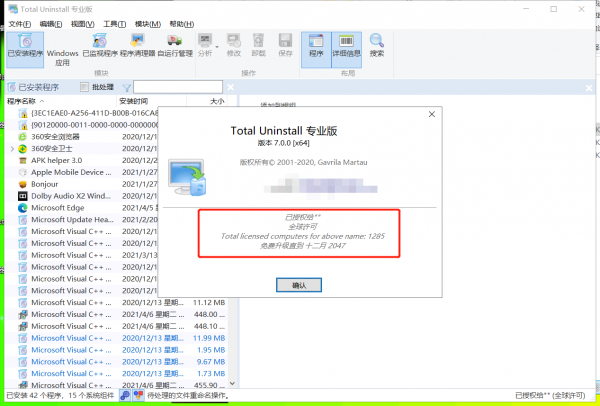This screenshot has height=406, width=600.
Task: Select the Microsoft Edge row
Action: 82,208
